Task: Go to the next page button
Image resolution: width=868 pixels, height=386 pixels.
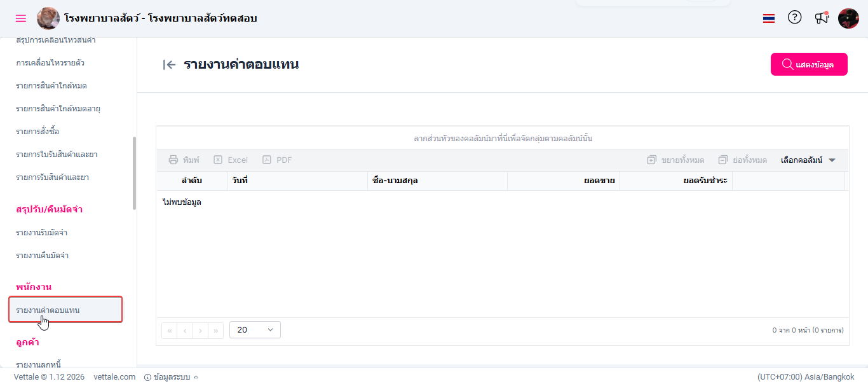Action: point(200,330)
